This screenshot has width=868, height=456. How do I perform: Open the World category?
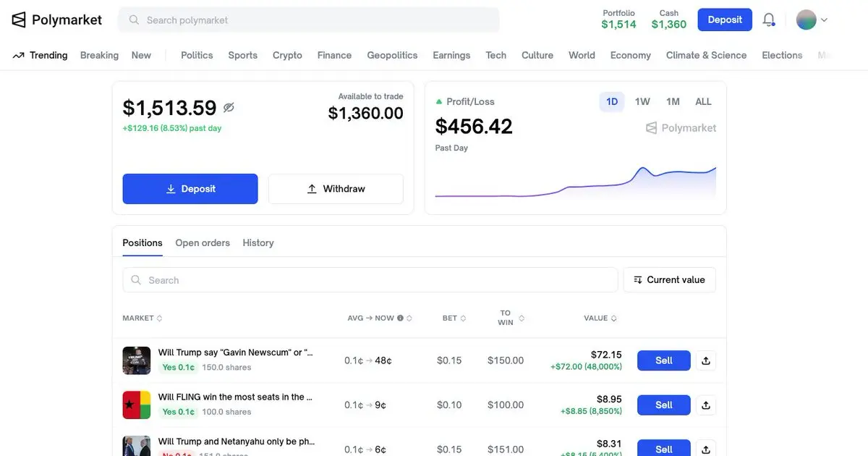coord(582,55)
